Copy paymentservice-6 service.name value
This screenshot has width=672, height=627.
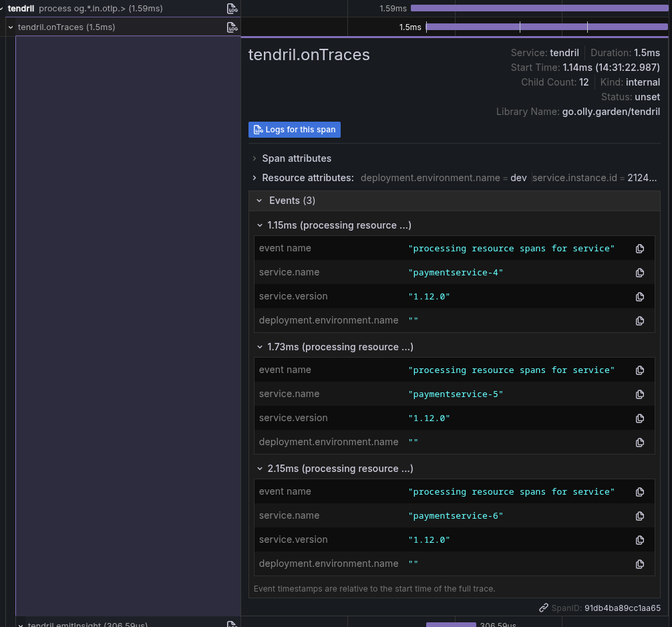click(639, 516)
